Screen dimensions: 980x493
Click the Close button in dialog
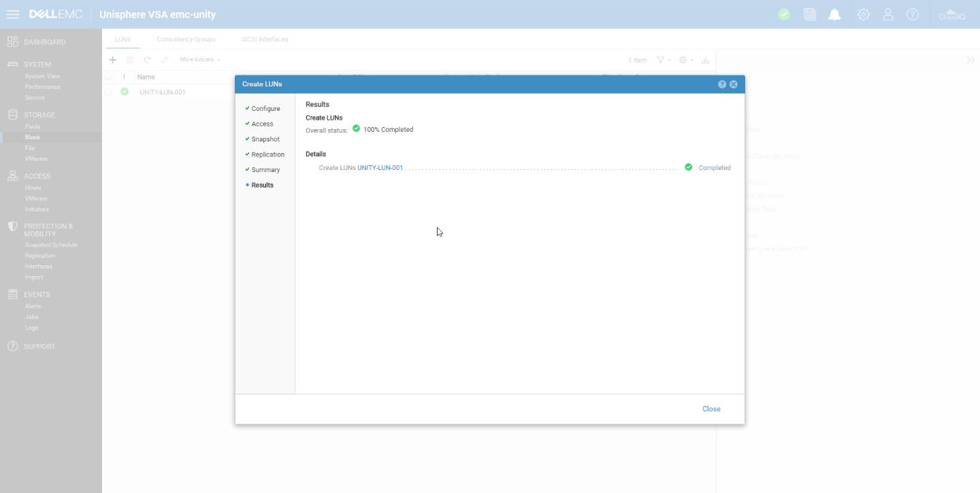711,409
